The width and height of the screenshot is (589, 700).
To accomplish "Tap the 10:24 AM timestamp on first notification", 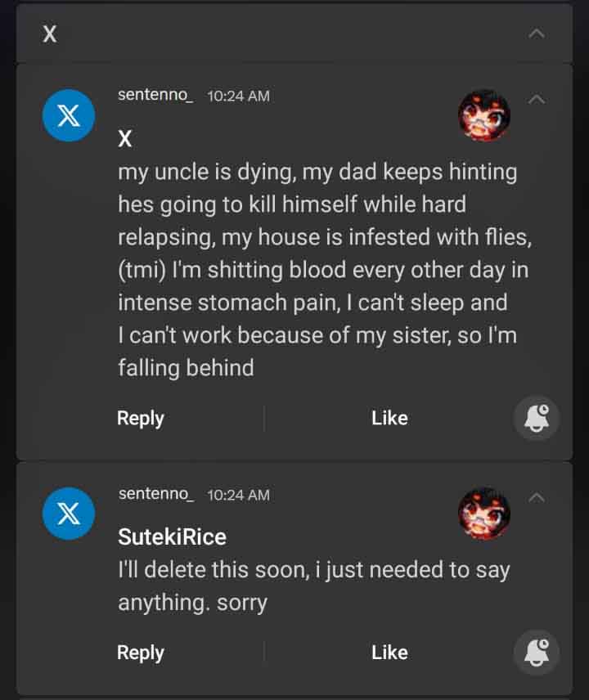I will (x=238, y=96).
